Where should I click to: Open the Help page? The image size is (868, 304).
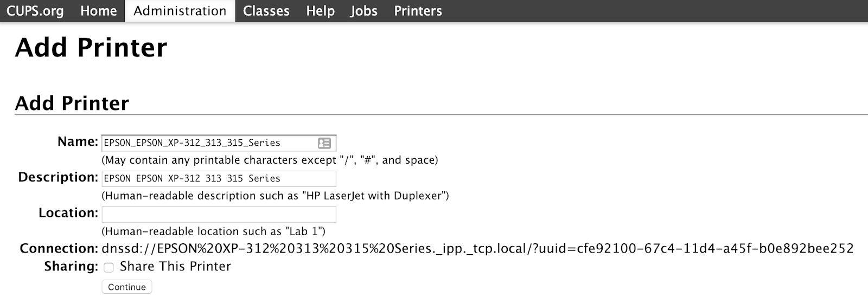coord(320,11)
